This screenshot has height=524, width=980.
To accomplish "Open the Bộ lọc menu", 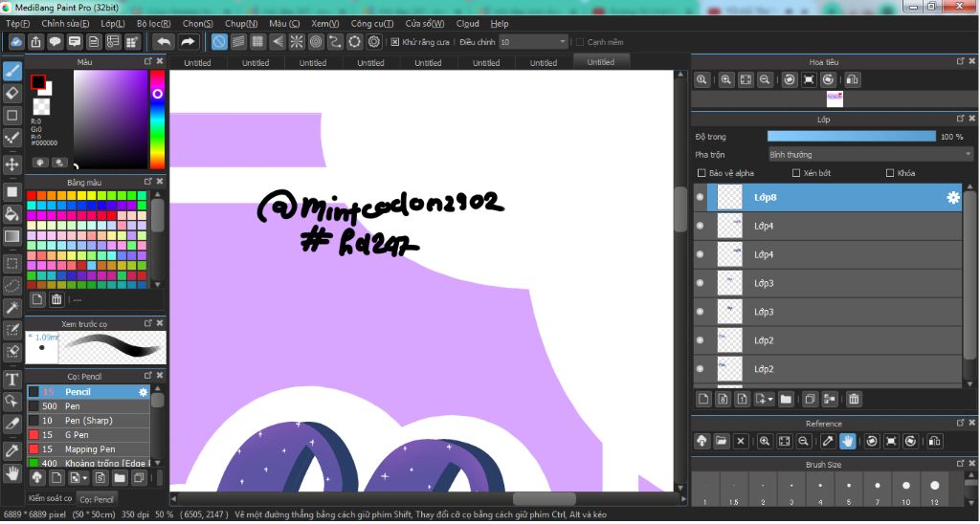I will 154,24.
